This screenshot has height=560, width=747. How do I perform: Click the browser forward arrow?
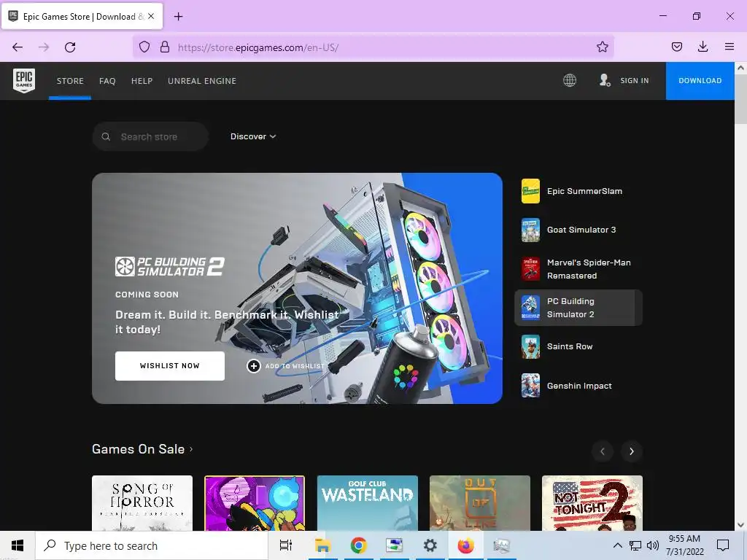point(44,47)
